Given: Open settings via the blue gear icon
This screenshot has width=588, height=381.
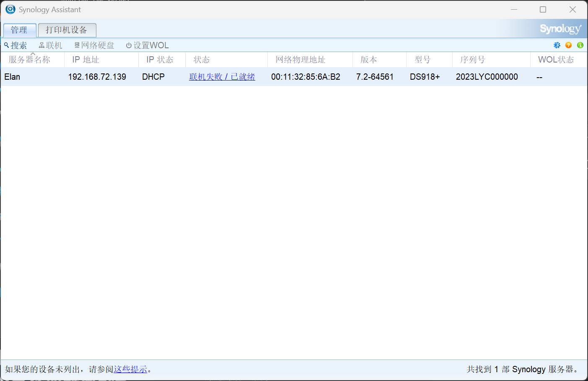Looking at the screenshot, I should coord(557,45).
